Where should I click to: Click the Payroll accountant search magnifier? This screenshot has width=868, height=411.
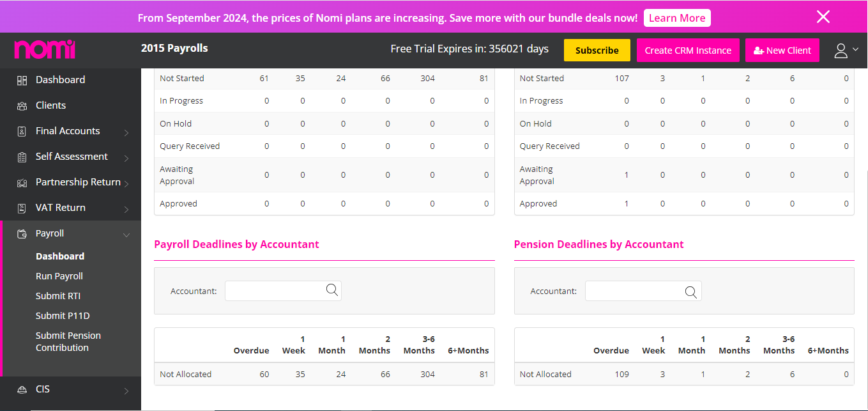[332, 290]
